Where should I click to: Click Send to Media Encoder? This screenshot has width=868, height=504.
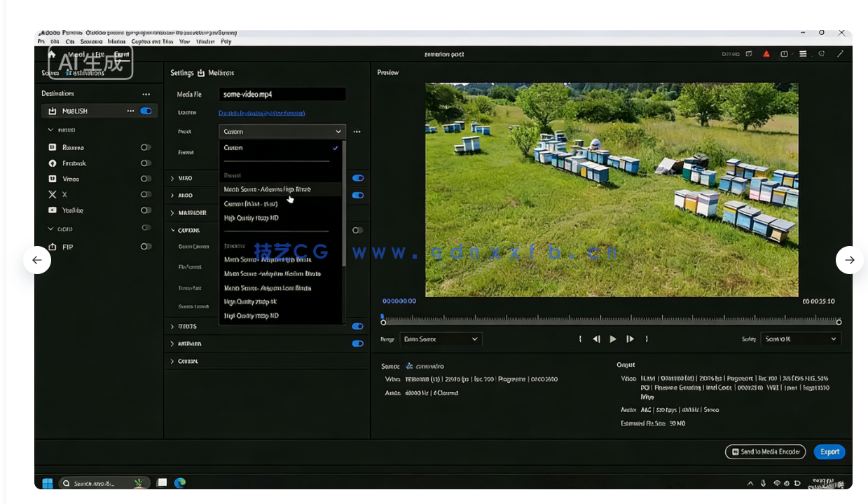764,451
